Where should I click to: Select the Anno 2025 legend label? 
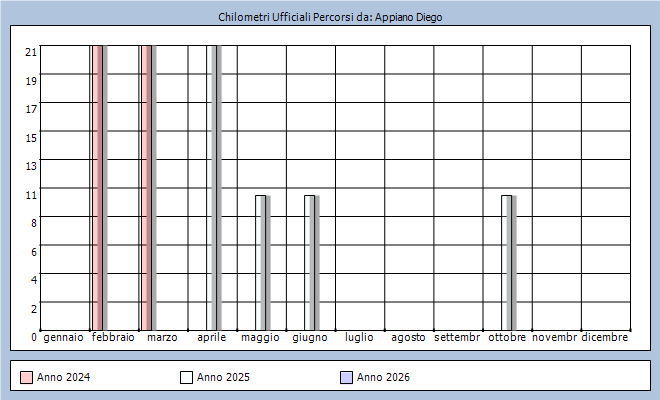(223, 377)
